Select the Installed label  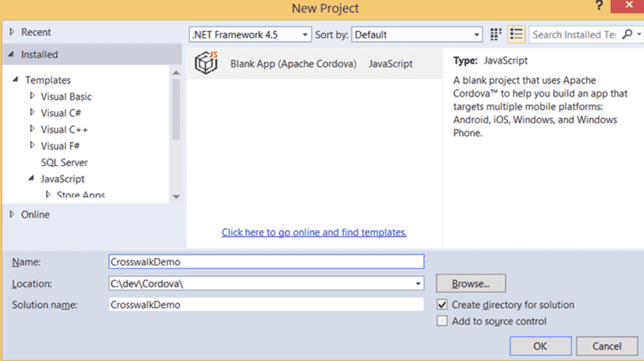pos(39,54)
